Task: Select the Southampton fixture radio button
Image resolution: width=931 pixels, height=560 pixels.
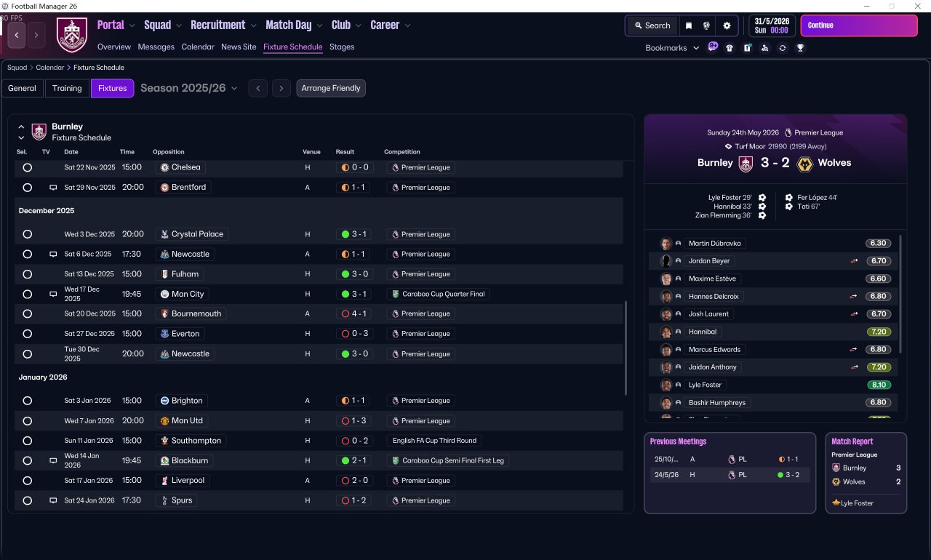Action: 27,441
